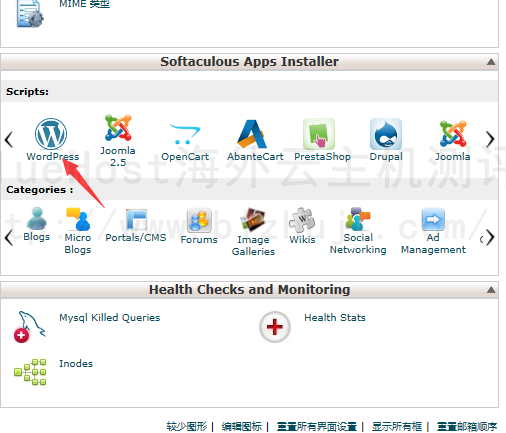Click the Mysql Killed Queries link
Screen dimensions: 506x433
point(110,318)
